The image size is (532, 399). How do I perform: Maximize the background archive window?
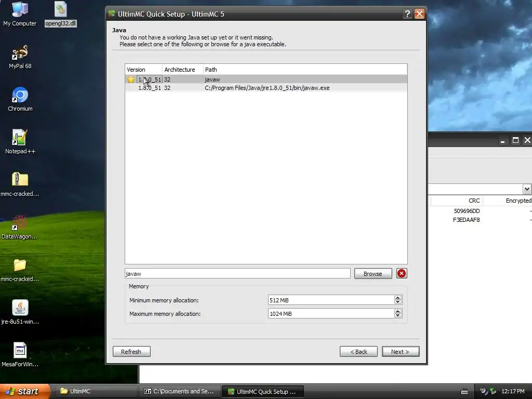515,140
